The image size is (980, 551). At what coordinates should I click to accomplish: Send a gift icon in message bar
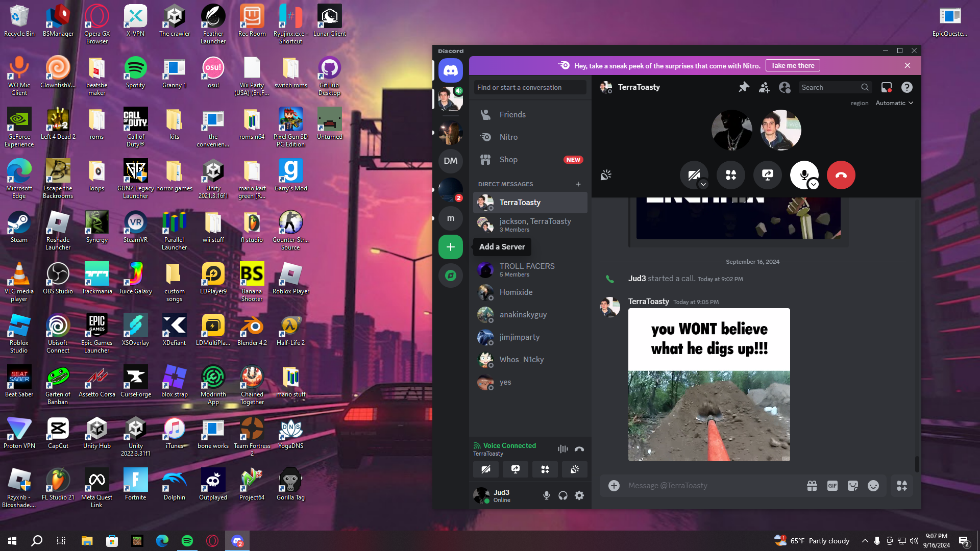pos(812,486)
